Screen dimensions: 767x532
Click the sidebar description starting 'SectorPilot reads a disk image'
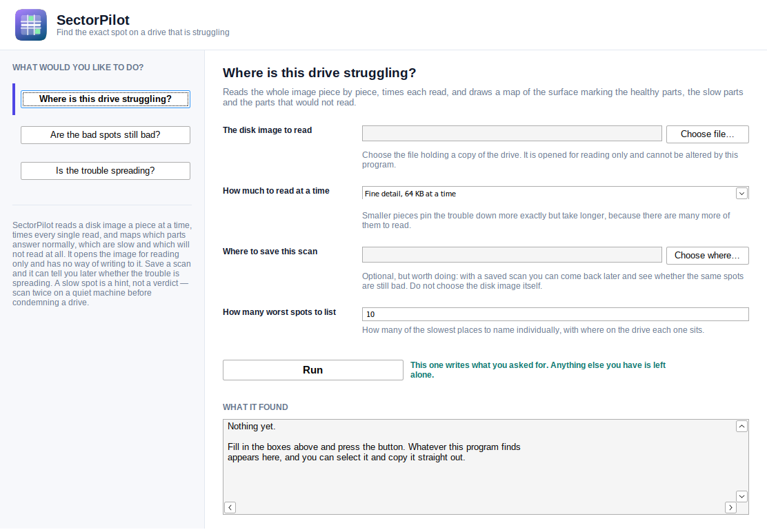(102, 264)
